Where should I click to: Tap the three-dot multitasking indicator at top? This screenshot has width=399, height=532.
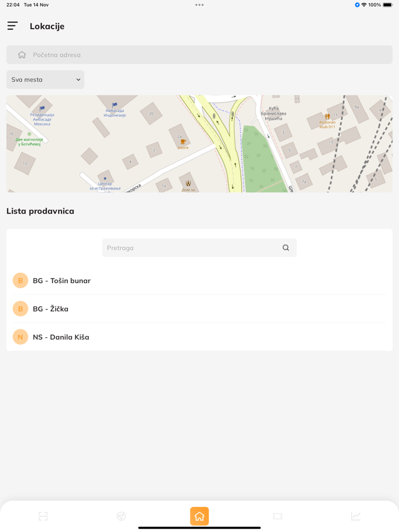coord(199,5)
